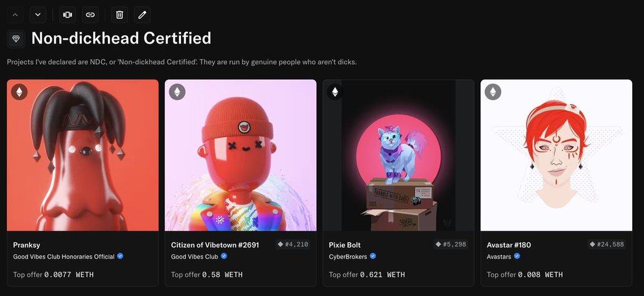Open Good Vibes Club Honoraries Official collection
644x296 pixels.
tap(64, 256)
